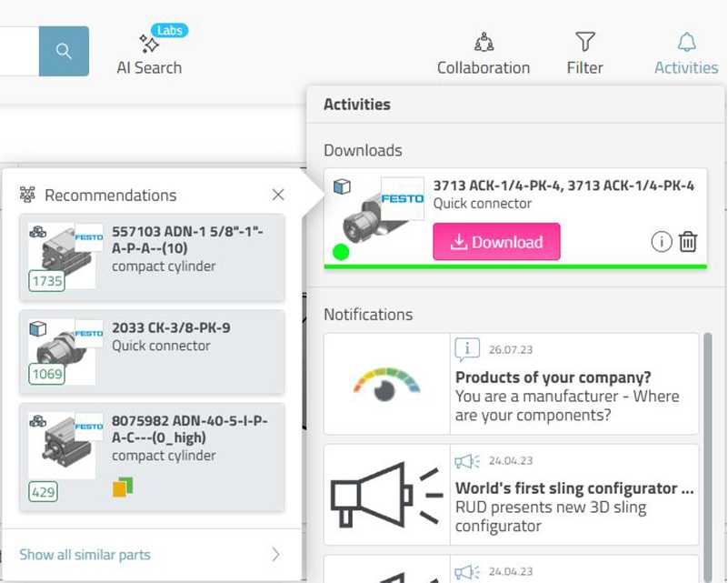Click the 3D cube icon on download thumbnail
This screenshot has height=583, width=728.
pyautogui.click(x=342, y=186)
